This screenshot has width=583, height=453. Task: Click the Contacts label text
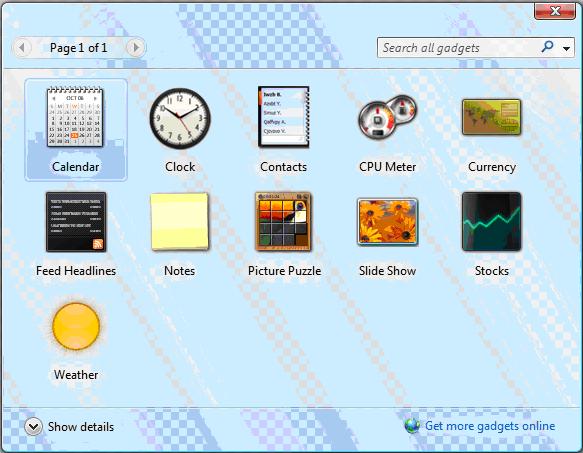click(283, 167)
